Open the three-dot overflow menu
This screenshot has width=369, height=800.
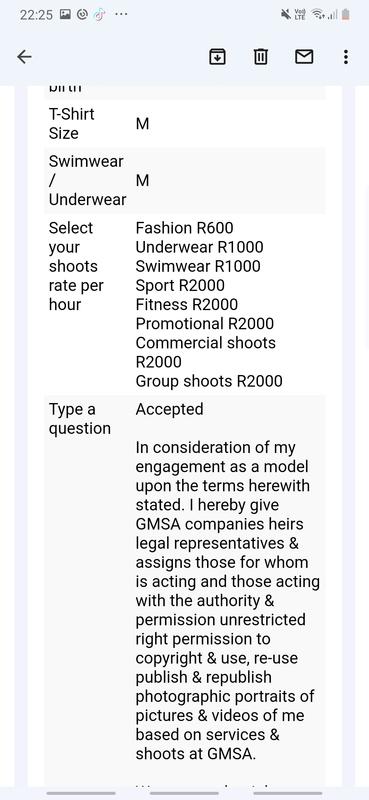coord(346,57)
